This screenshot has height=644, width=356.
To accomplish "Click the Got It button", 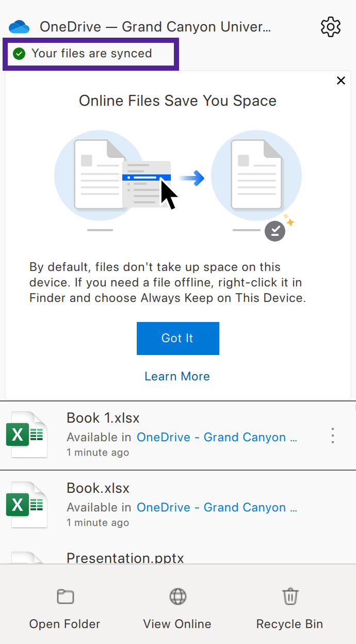I will 178,339.
